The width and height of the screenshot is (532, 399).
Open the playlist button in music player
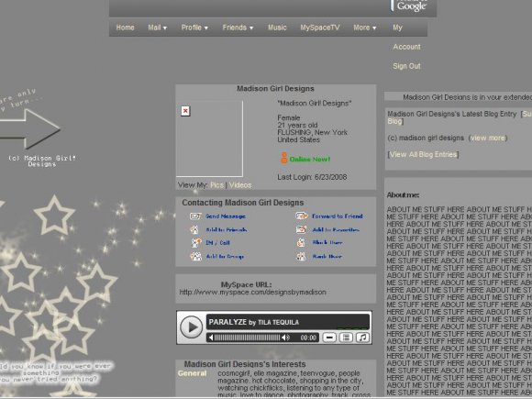click(346, 338)
